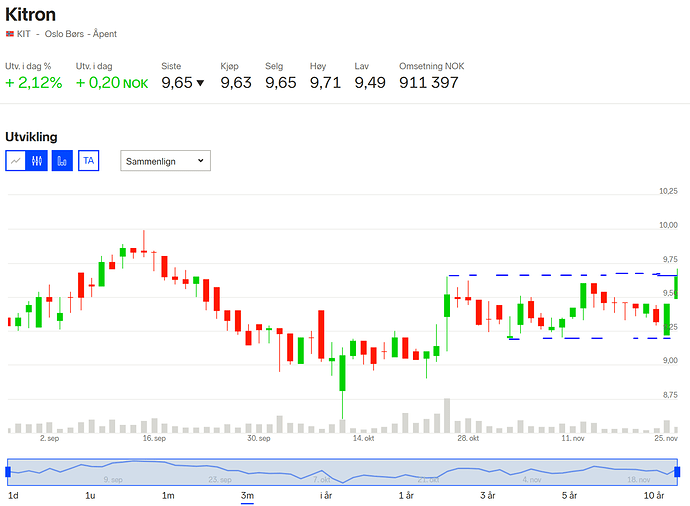
Task: Click the Oslo Børs - Åpent text
Action: tap(81, 34)
